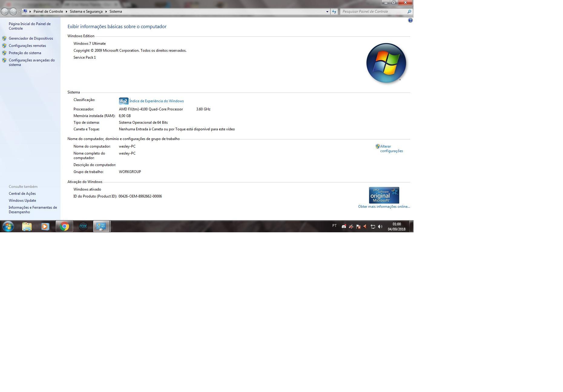
Task: Click the back navigation arrow
Action: click(5, 11)
